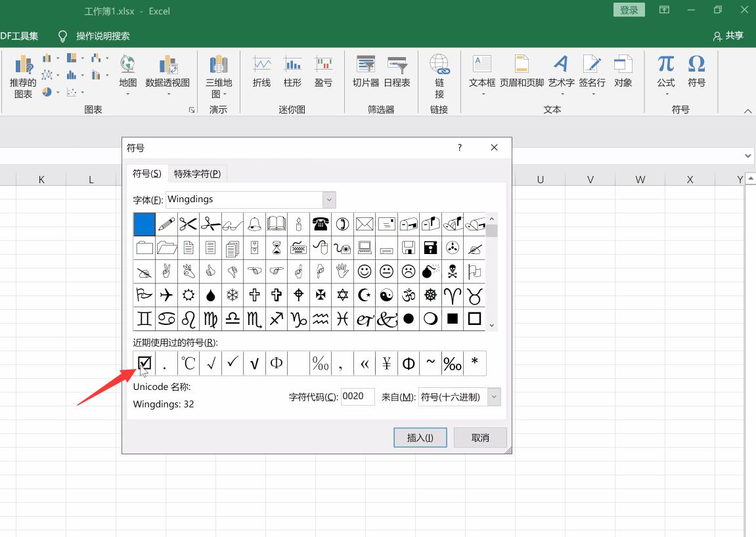Insert a Line sparkline (折线)
Viewport: 756px width, 537px height.
(x=262, y=72)
